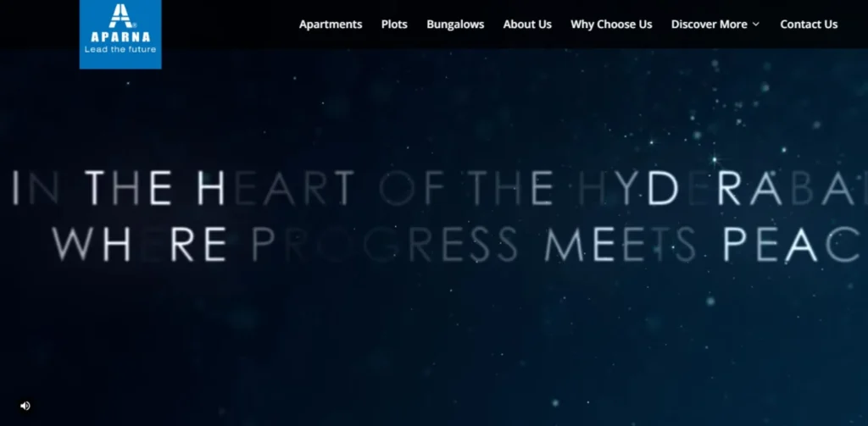
Task: Click the hero headline 'In the heart of the'
Action: (x=282, y=187)
